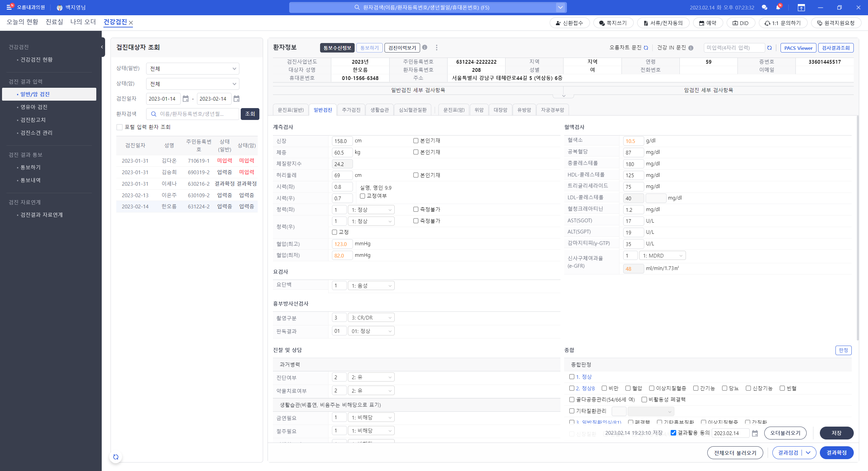Viewport: 868px width, 471px height.
Task: Check 교정여부 for vision test
Action: [x=362, y=196]
